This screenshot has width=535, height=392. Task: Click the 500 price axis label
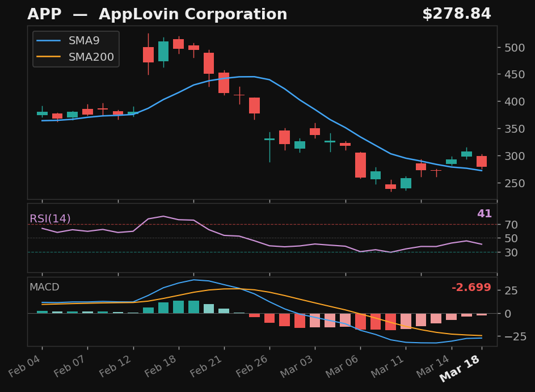pos(515,48)
